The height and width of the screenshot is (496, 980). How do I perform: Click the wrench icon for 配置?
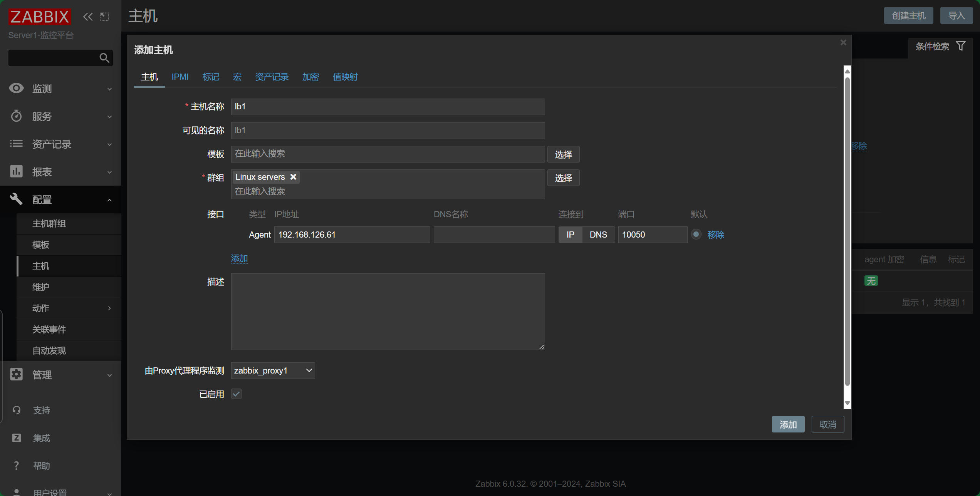coord(16,199)
